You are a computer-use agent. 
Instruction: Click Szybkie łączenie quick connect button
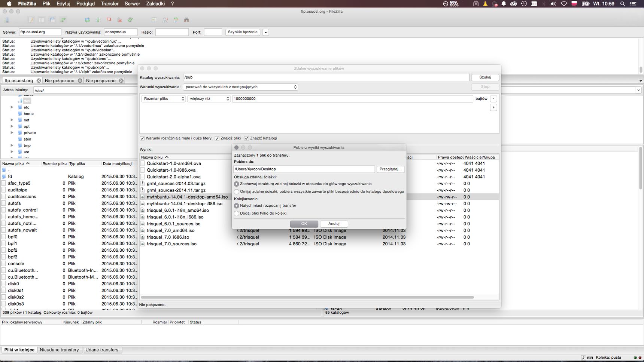pos(243,32)
